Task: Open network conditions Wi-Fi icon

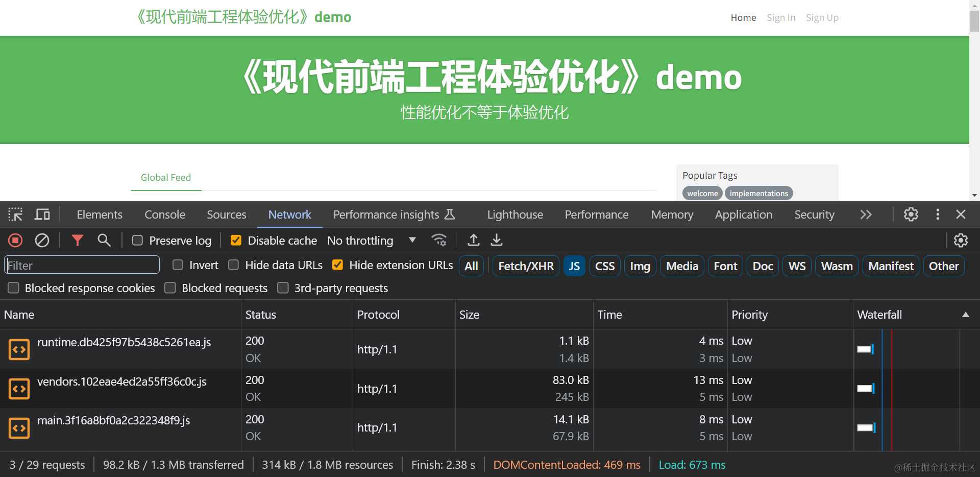Action: tap(439, 241)
